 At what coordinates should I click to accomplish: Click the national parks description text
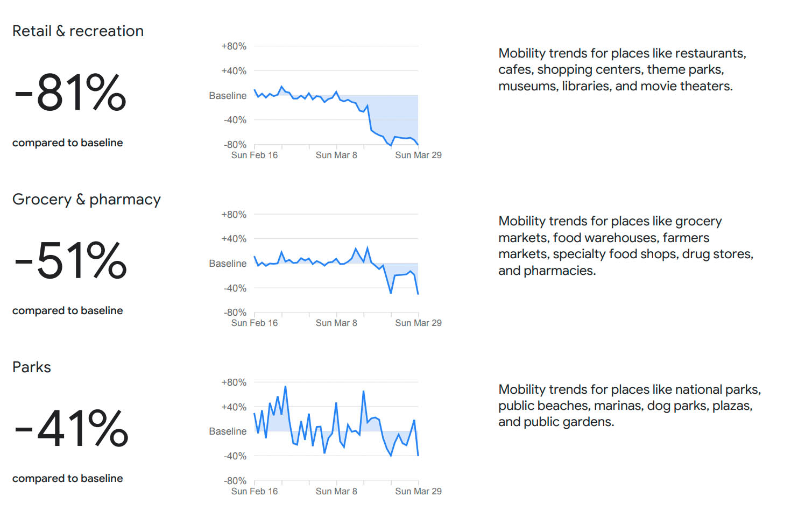click(629, 406)
